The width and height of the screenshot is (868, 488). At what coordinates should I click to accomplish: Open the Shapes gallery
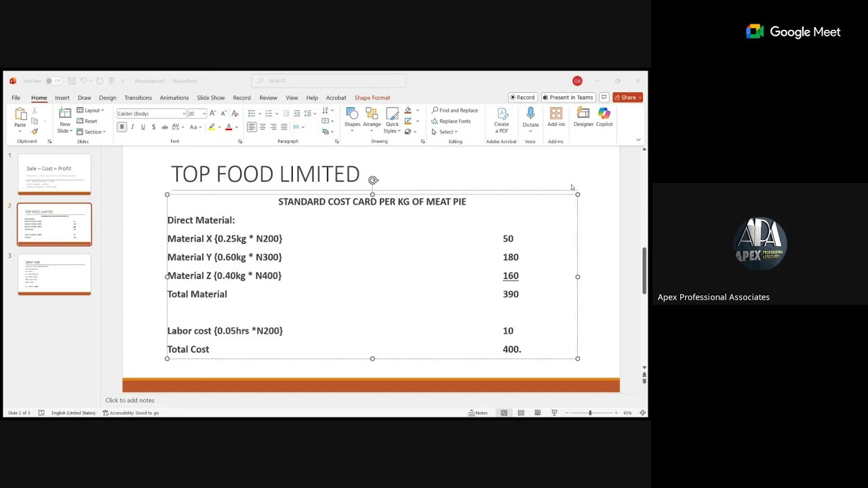(352, 119)
